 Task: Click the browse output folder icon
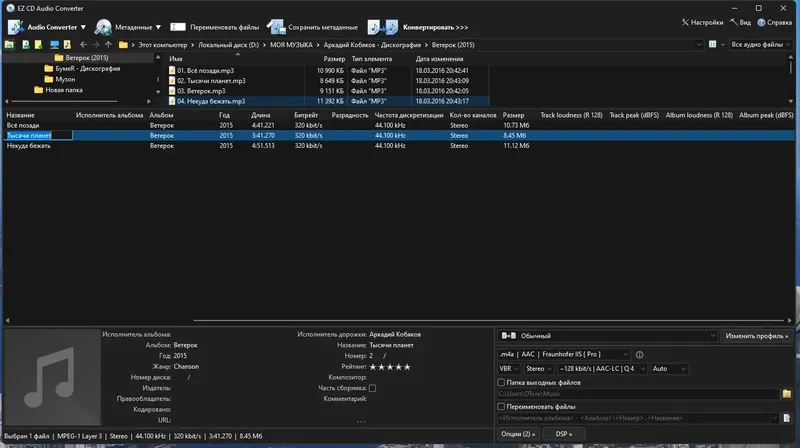(x=787, y=394)
